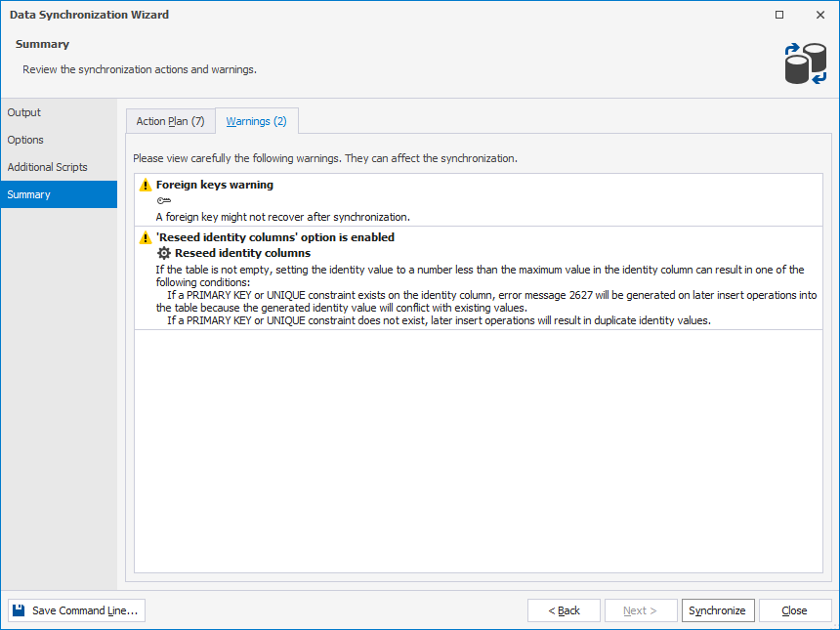This screenshot has width=840, height=630.
Task: Open the Output page in the sidebar
Action: [x=24, y=112]
